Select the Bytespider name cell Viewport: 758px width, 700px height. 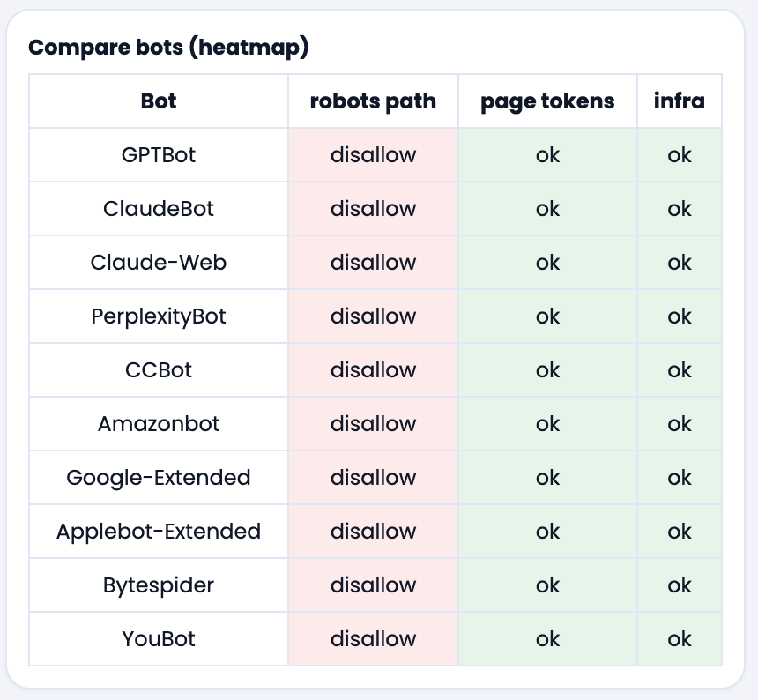159,585
